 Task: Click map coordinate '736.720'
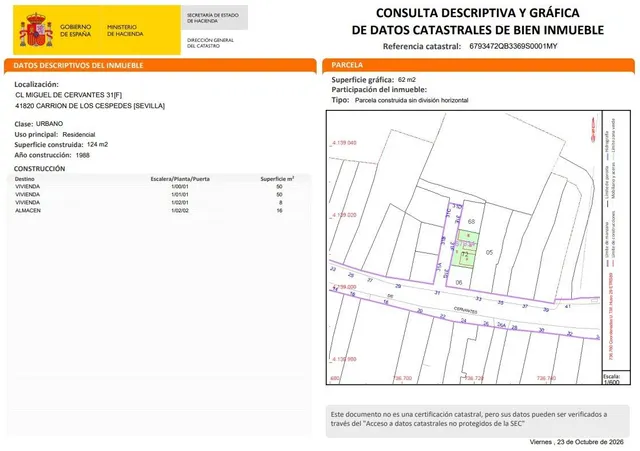[x=474, y=378]
